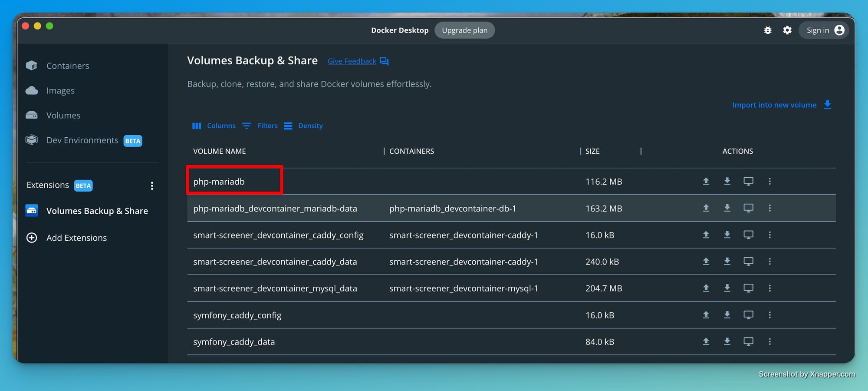Open the kebab menu for symfony_caddy_config
This screenshot has height=391, width=868.
[x=769, y=315]
